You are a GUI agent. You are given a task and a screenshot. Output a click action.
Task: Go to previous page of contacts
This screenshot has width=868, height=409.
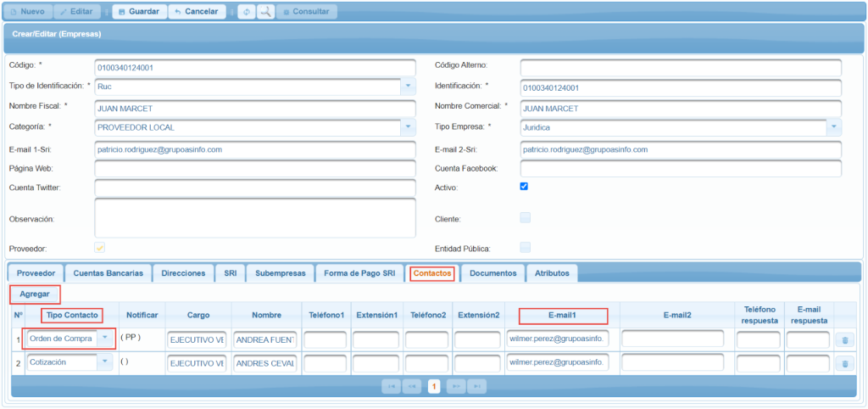click(412, 386)
